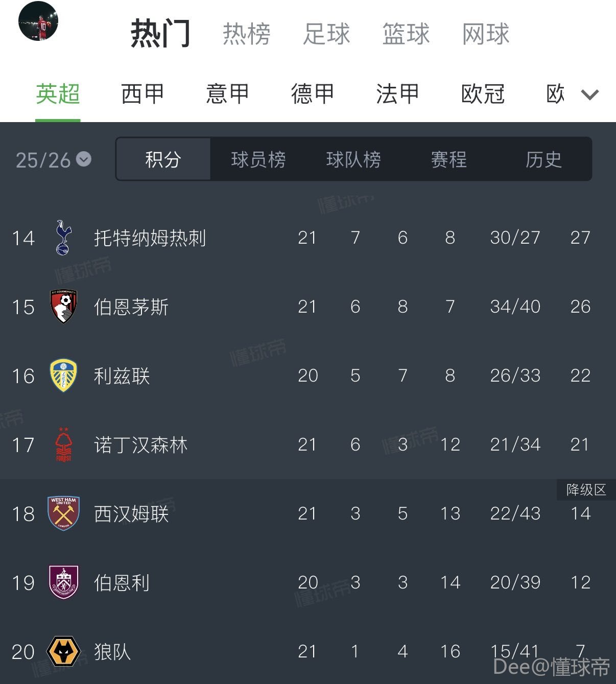Open the 狼队 team name
The image size is (616, 684).
click(112, 651)
